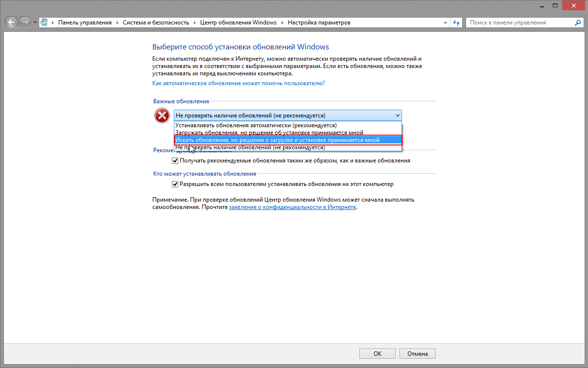Open the address bar history dropdown
Viewport: 588px width, 368px height.
click(445, 23)
